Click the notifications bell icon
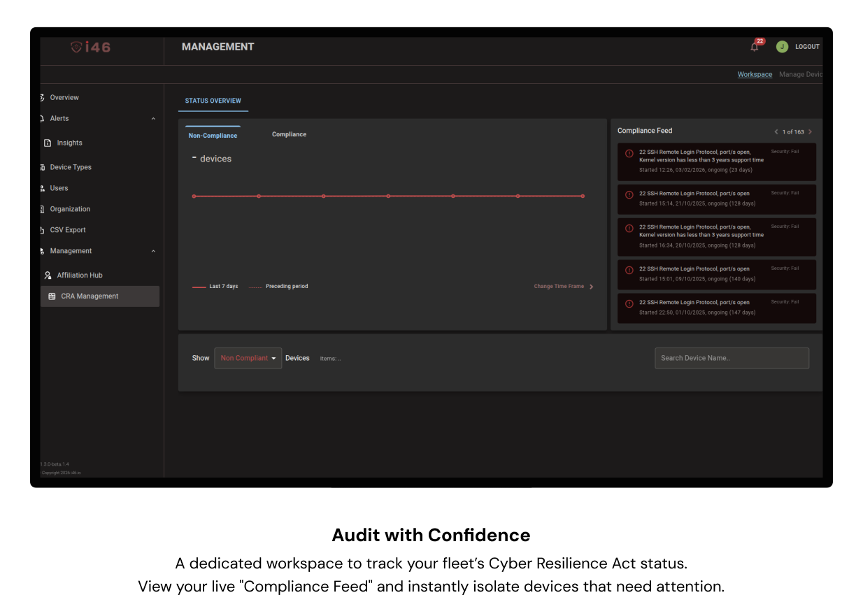Screen dimensions: 863x616 coord(755,47)
